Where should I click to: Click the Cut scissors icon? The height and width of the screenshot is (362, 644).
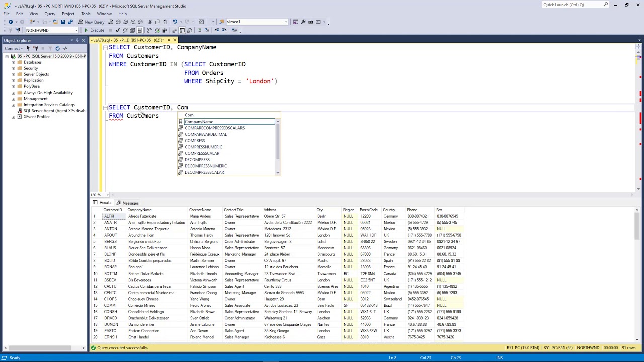pos(150,22)
